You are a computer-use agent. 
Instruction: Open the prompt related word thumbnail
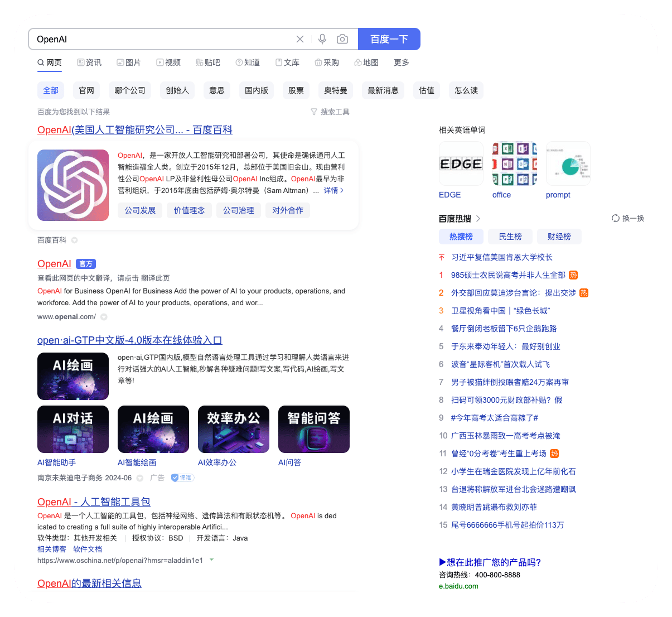click(x=568, y=163)
